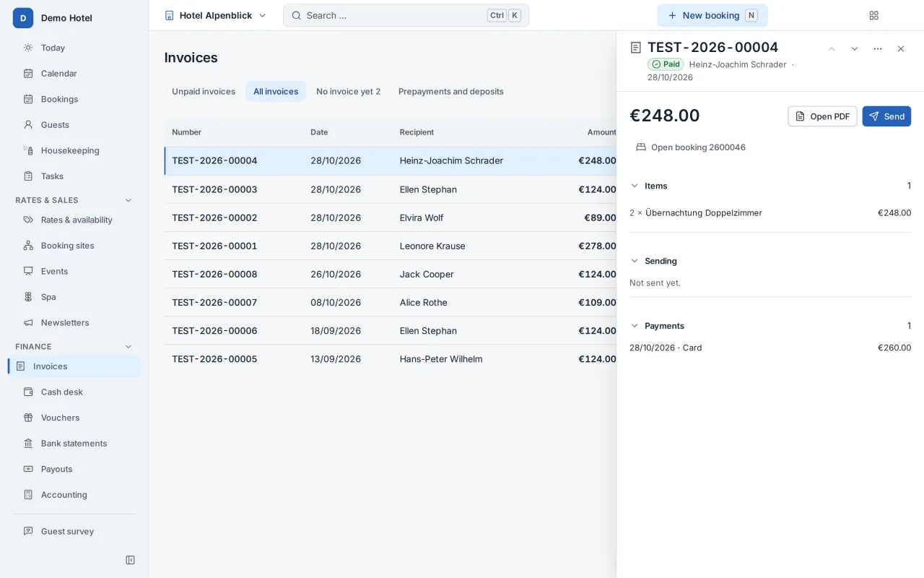Open the Calendar sidebar icon
This screenshot has width=924, height=578.
[28, 74]
